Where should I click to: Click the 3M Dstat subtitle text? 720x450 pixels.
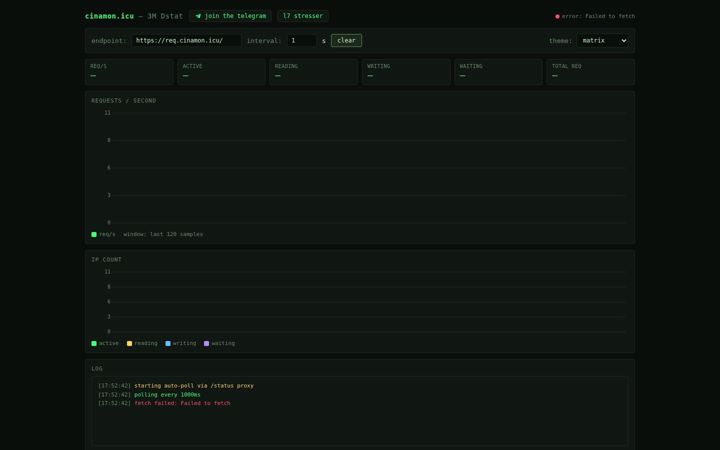tap(165, 16)
